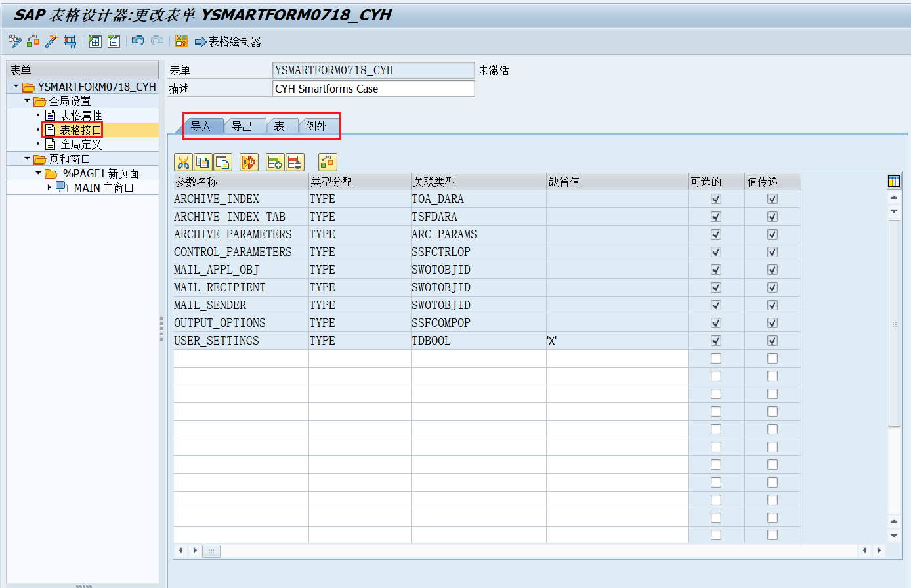
Task: Click the display/change glasses-pencil icon
Action: 14,41
